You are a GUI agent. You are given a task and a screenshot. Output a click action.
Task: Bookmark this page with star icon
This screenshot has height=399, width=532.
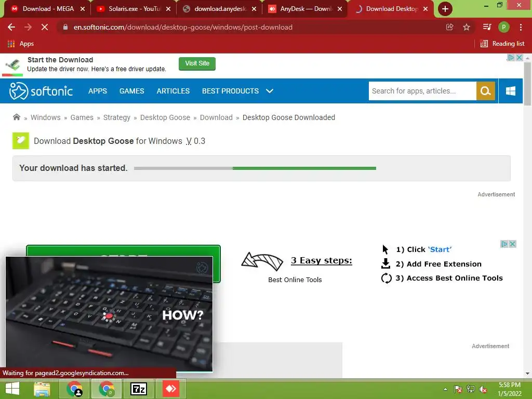tap(467, 27)
